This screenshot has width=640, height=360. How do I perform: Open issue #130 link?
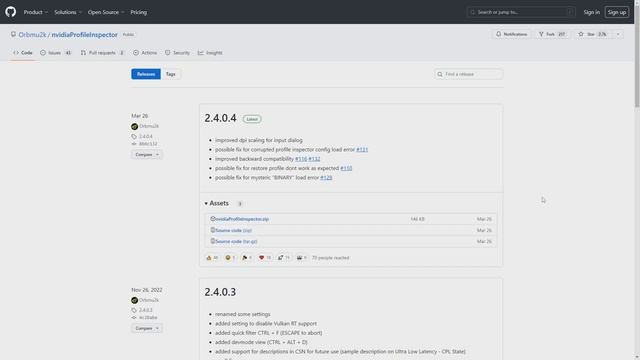tap(346, 168)
